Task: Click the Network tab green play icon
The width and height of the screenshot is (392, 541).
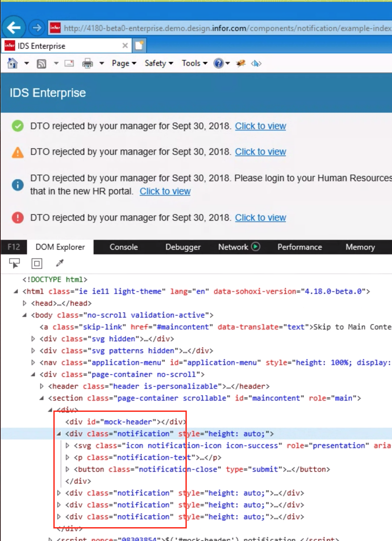Action: tap(256, 246)
